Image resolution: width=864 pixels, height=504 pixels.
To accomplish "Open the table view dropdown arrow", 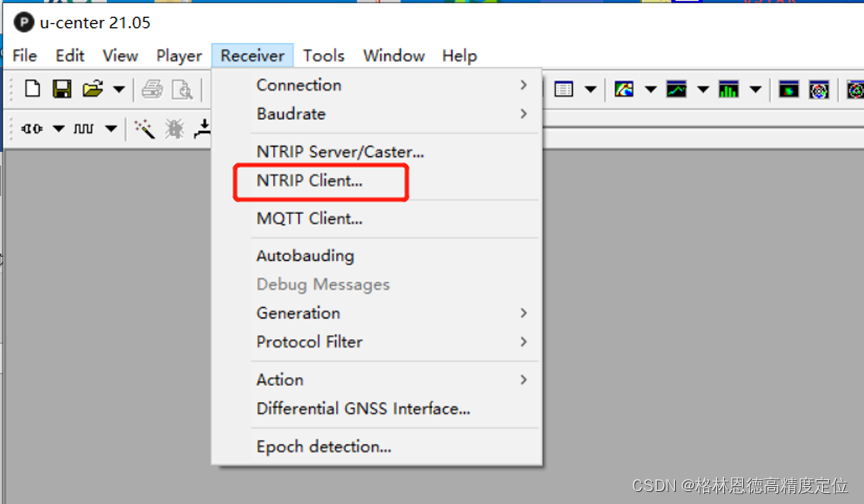I will pyautogui.click(x=590, y=89).
